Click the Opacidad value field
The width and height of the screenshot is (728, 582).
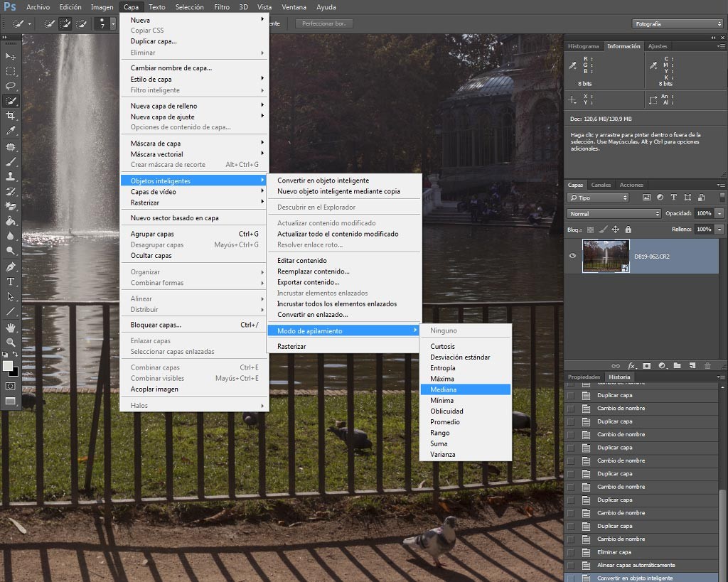(x=704, y=213)
